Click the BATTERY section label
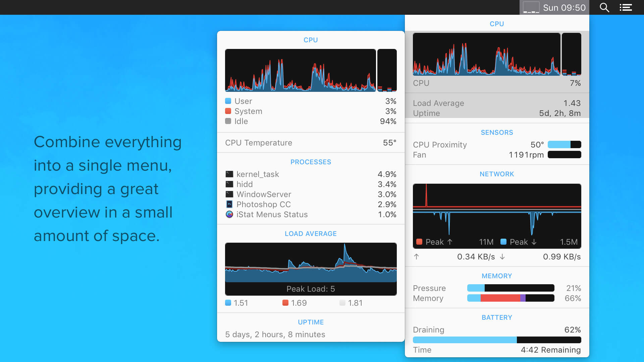 coord(497,317)
